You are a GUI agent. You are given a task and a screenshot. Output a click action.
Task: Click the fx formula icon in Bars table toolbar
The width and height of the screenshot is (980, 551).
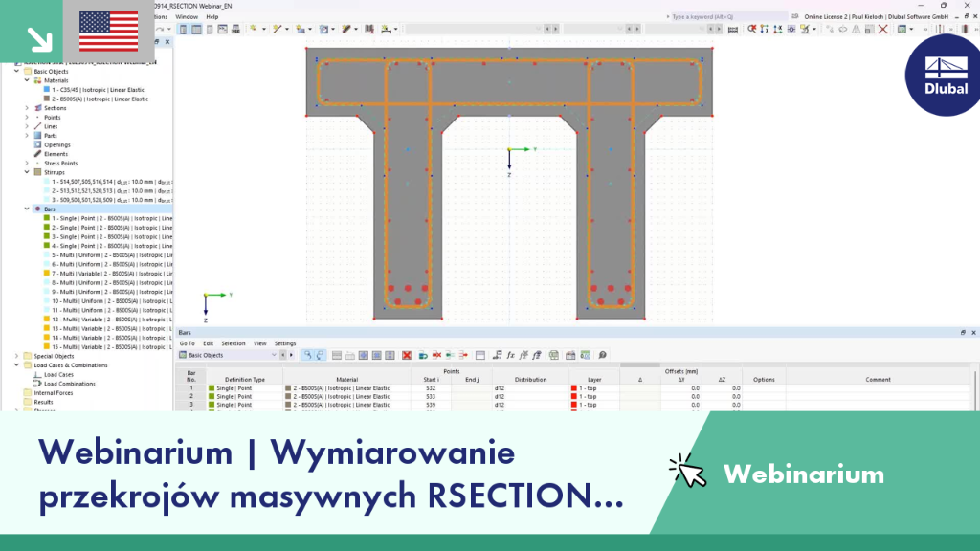(511, 355)
